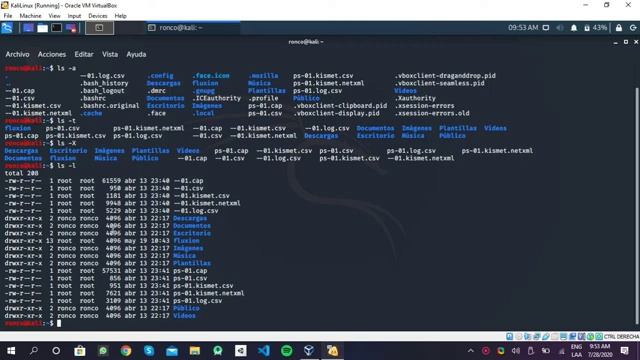Open VirtualBox Input menu
The height and width of the screenshot is (360, 640).
click(x=74, y=16)
